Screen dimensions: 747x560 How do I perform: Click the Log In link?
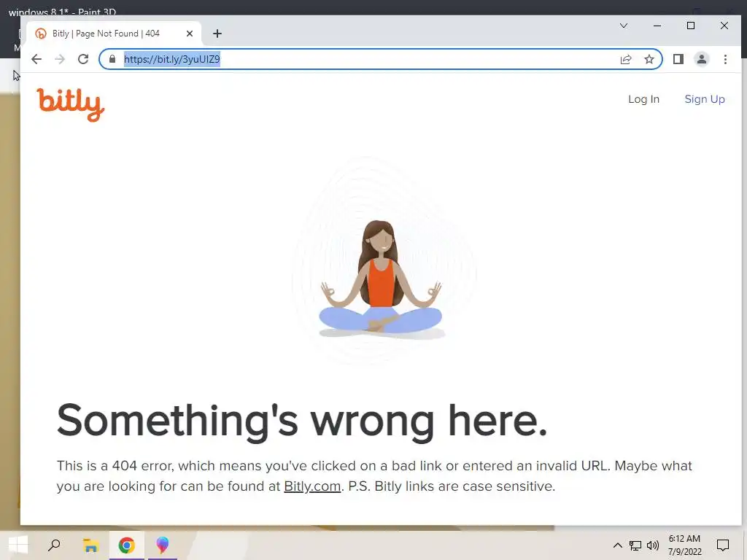(643, 99)
